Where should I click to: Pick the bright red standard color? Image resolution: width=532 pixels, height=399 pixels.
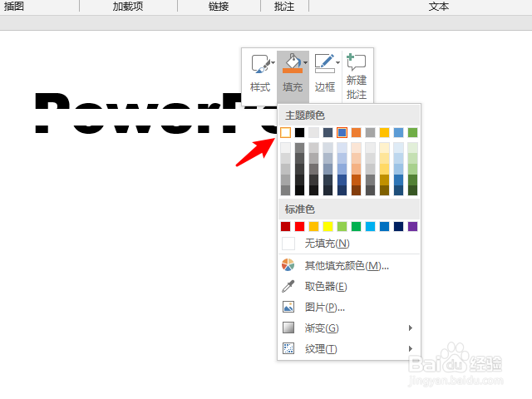pyautogui.click(x=299, y=226)
